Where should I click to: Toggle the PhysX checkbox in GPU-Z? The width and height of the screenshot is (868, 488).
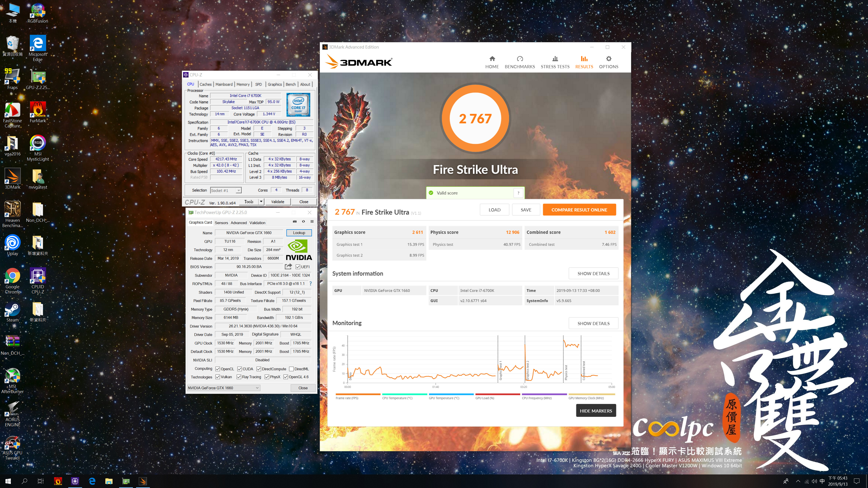[x=267, y=377]
